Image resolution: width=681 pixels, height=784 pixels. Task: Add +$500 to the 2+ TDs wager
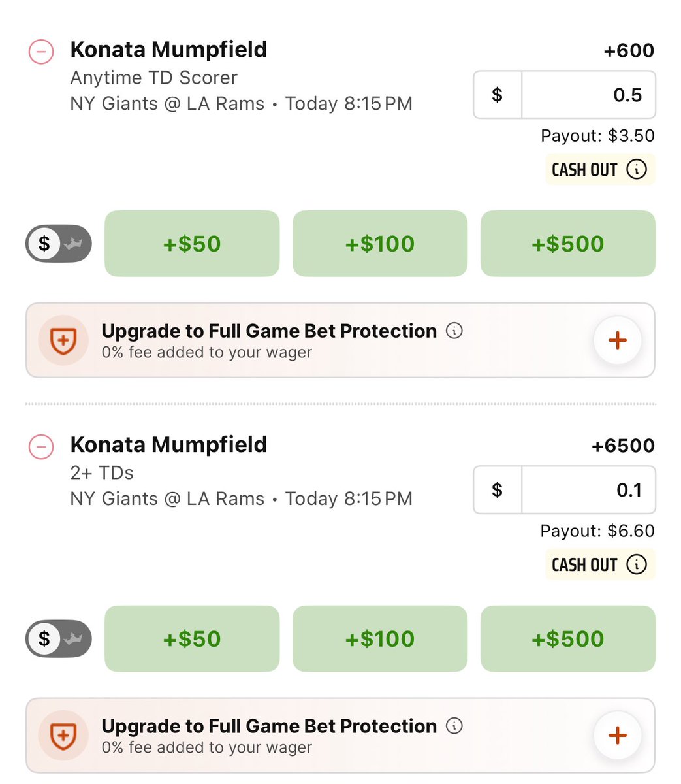568,639
